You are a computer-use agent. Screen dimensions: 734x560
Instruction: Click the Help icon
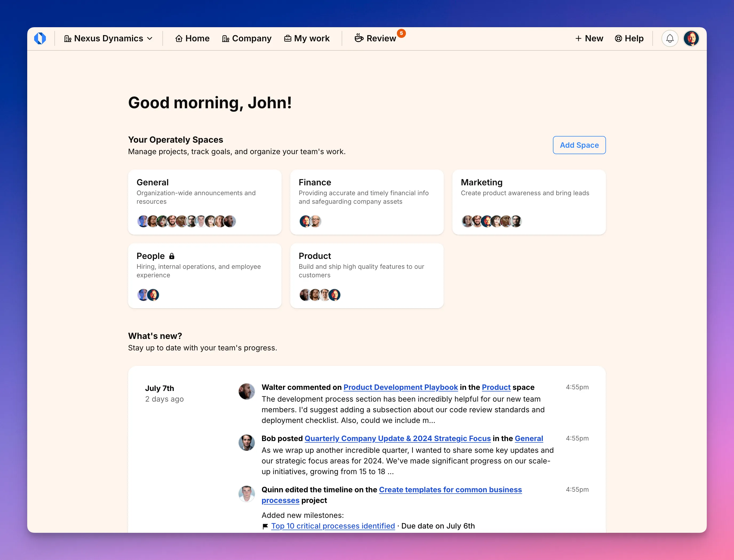point(618,38)
